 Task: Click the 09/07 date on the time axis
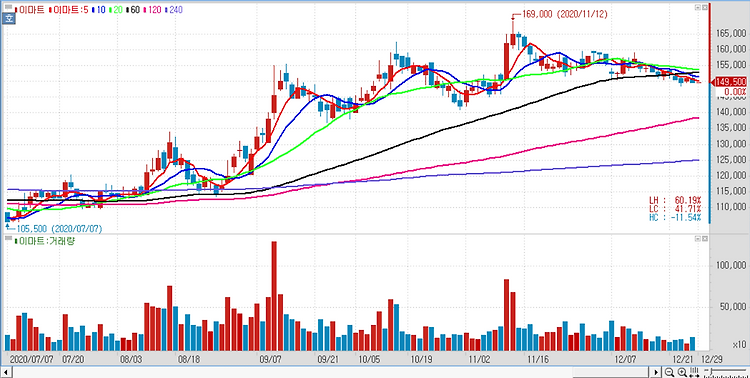(x=270, y=358)
